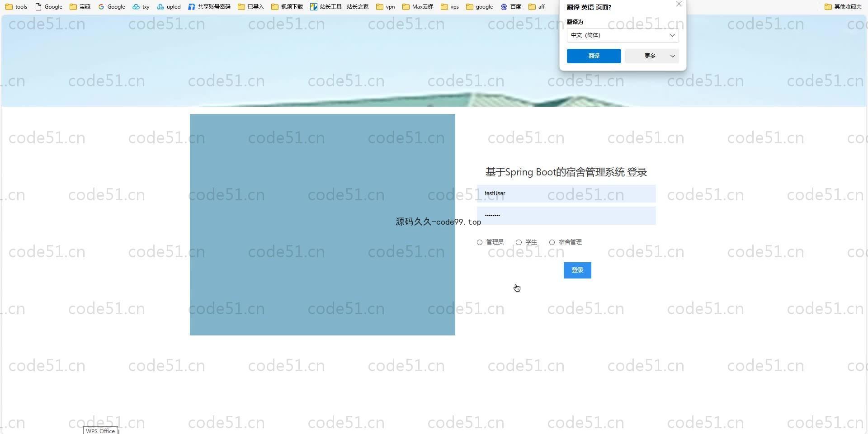This screenshot has height=434, width=868.
Task: Select the 宿舍管理 role radio button
Action: [552, 242]
